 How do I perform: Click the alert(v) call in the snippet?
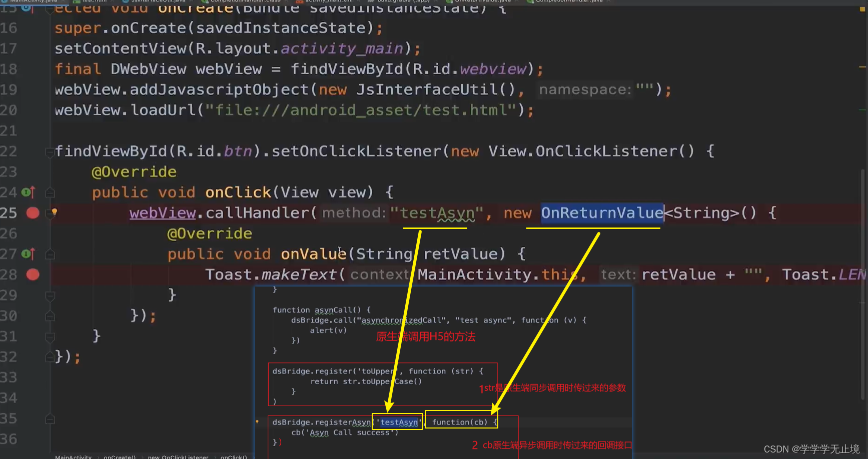[x=328, y=330]
